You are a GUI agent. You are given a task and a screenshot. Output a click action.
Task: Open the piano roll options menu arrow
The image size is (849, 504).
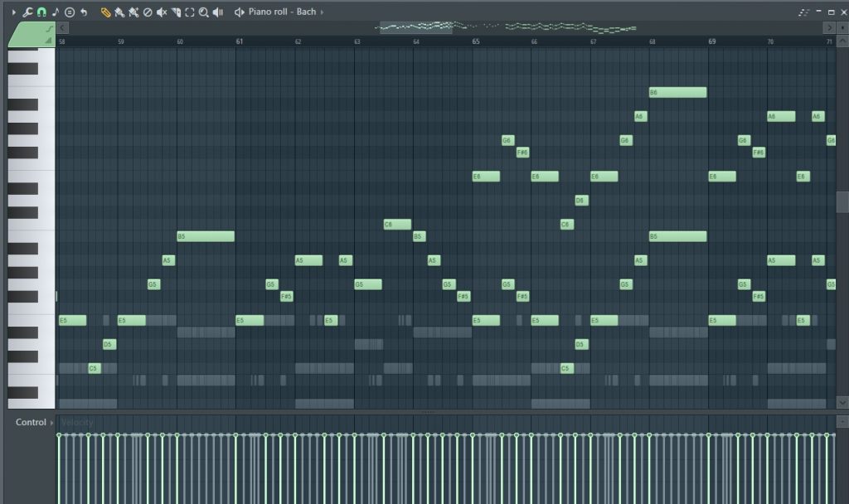pyautogui.click(x=13, y=12)
